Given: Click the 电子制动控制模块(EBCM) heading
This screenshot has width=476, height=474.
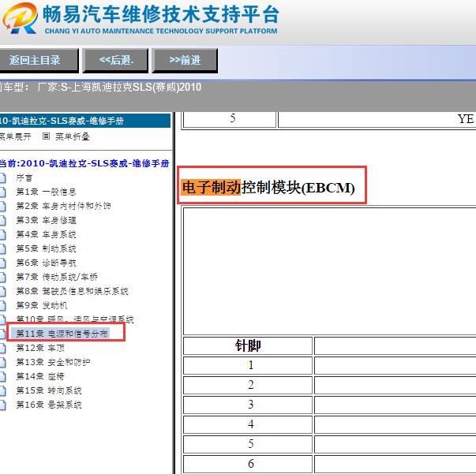Looking at the screenshot, I should [268, 188].
